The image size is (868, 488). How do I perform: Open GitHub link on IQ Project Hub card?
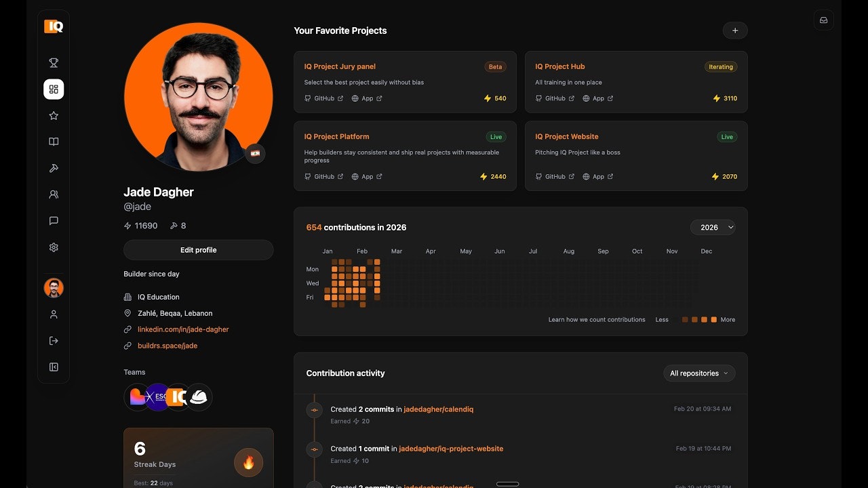555,98
